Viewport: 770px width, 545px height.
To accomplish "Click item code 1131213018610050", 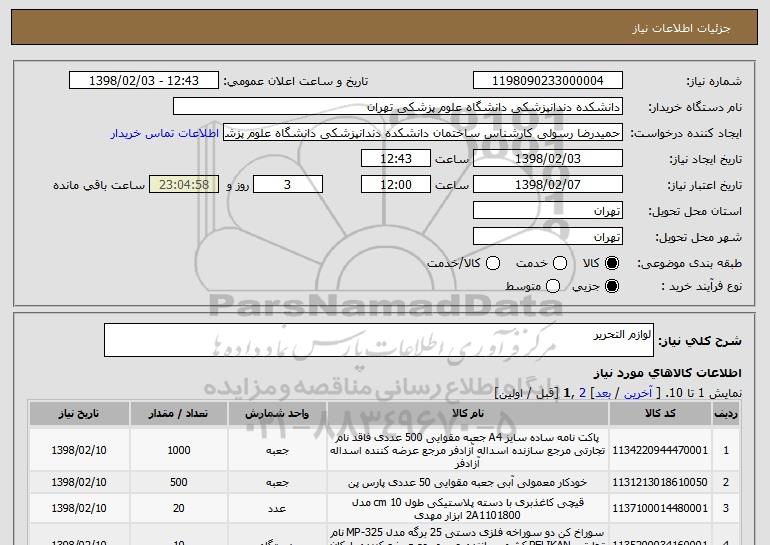I will tap(660, 482).
